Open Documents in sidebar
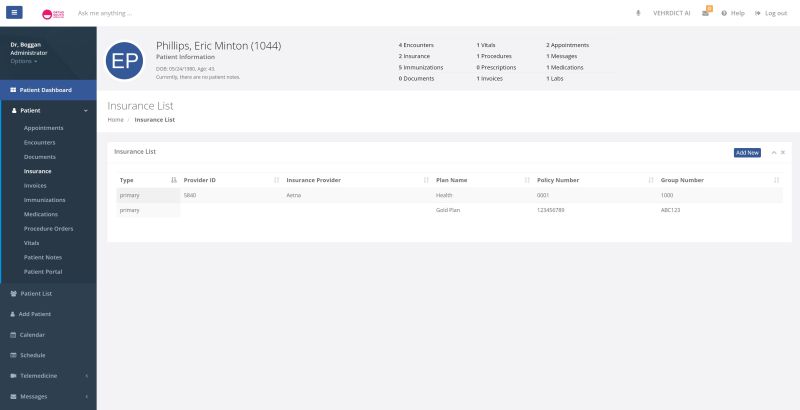Viewport: 800px width, 410px height. coord(40,157)
